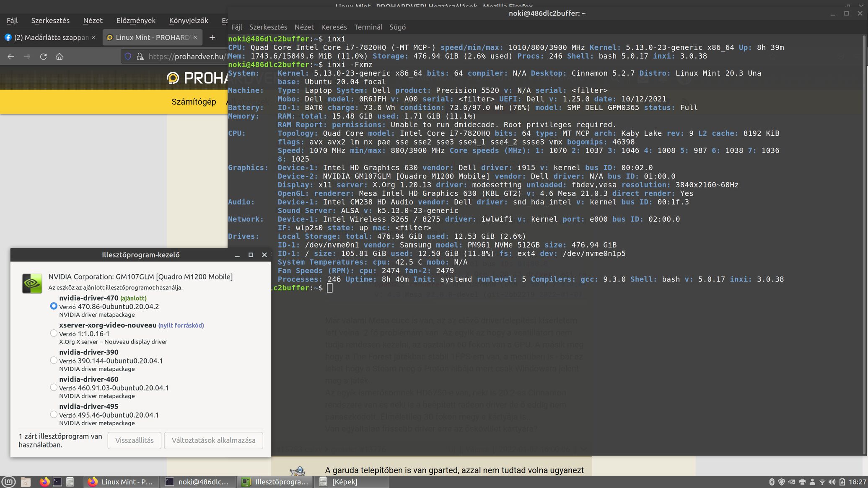Open terminal Nézet menu

304,27
